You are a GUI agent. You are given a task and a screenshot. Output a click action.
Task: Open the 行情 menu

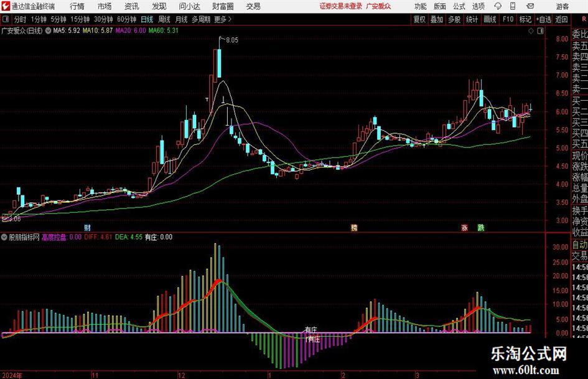tap(77, 6)
